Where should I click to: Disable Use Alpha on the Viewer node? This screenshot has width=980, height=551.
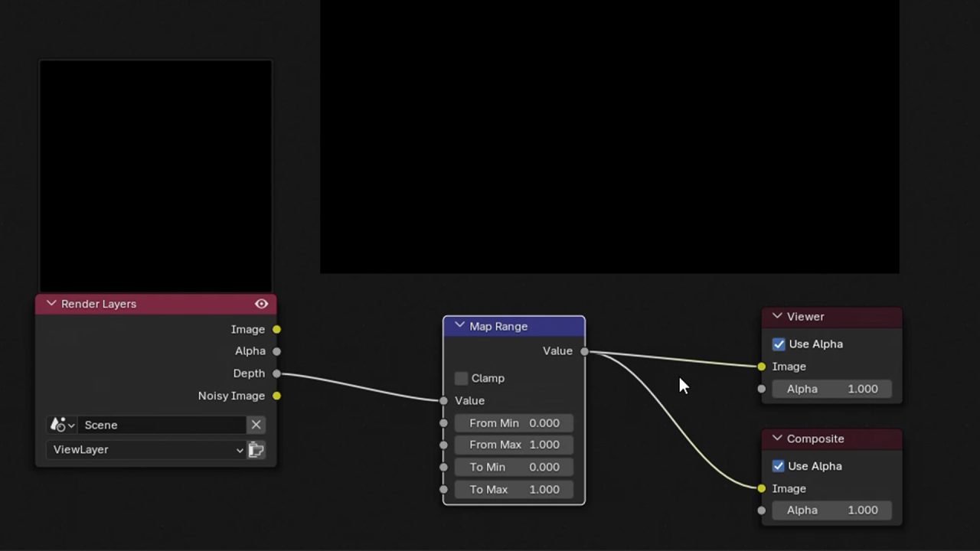click(x=779, y=344)
